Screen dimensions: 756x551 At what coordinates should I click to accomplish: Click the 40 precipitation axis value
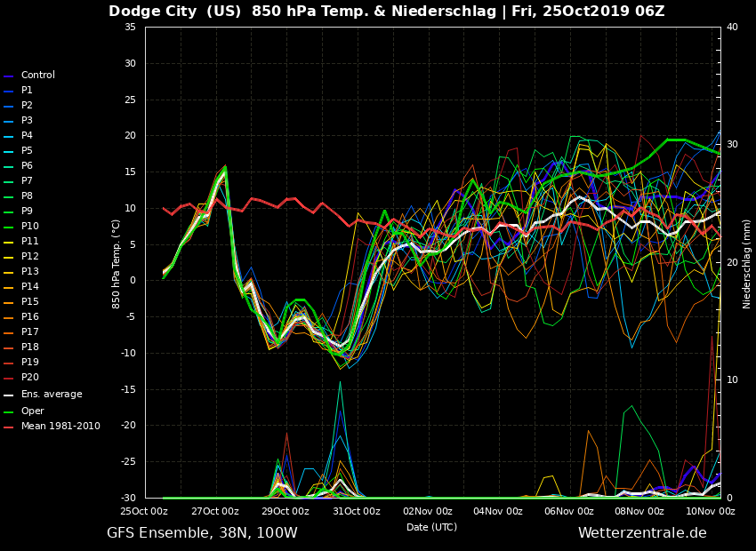(x=732, y=27)
